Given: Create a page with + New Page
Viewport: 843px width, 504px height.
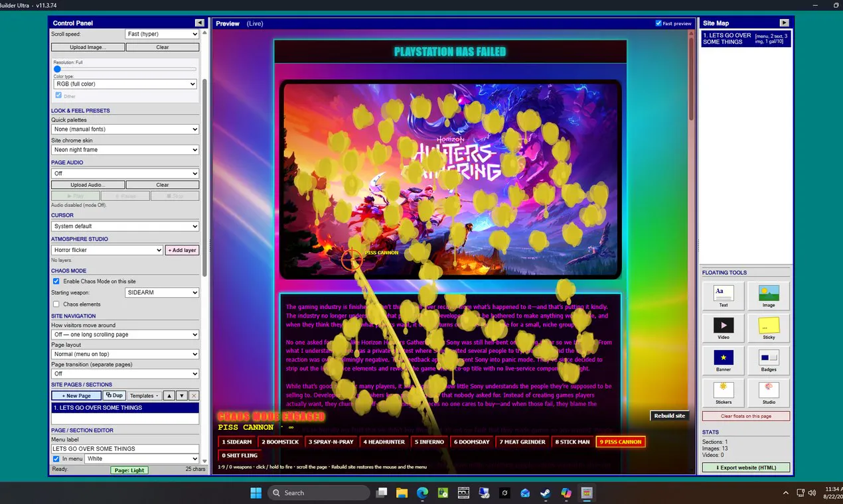Looking at the screenshot, I should (76, 396).
